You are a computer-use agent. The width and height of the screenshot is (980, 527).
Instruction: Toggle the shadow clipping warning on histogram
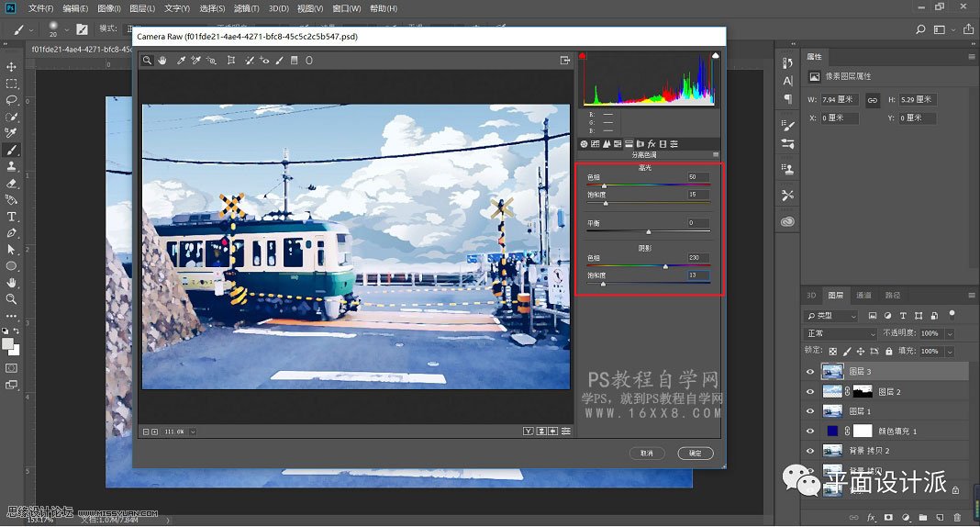[583, 56]
